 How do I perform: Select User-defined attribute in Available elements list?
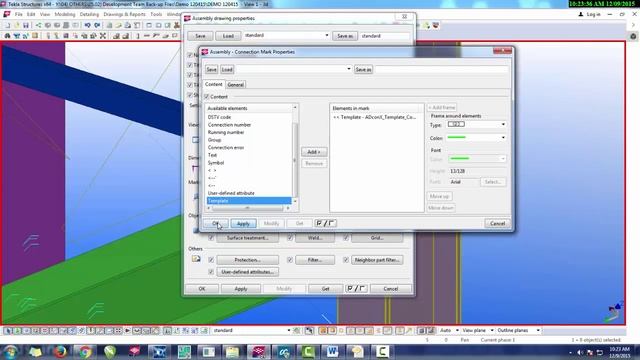(231, 193)
